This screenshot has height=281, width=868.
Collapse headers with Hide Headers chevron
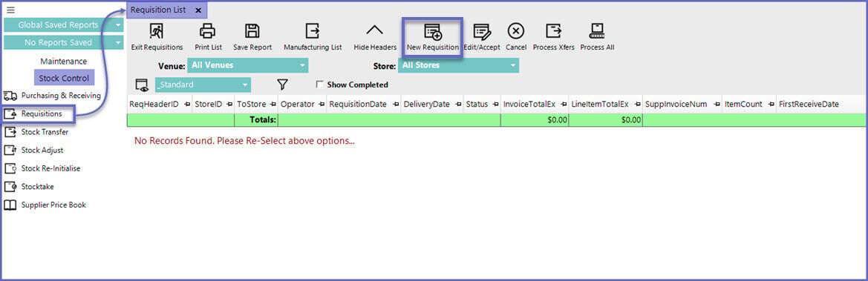pyautogui.click(x=375, y=31)
